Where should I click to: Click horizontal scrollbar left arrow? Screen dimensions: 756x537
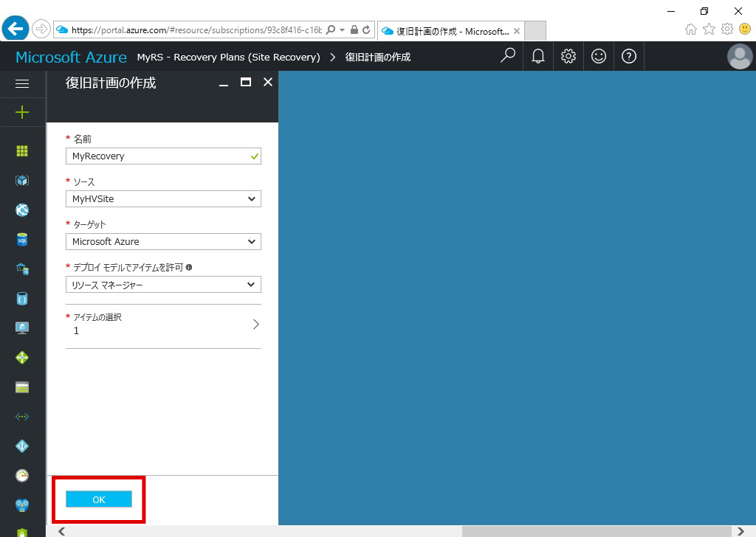62,531
